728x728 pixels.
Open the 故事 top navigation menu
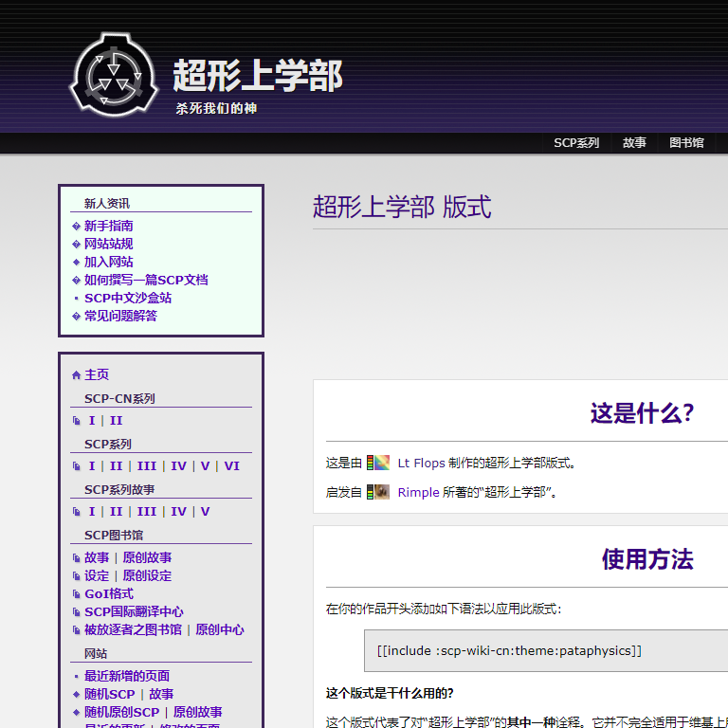tap(634, 143)
